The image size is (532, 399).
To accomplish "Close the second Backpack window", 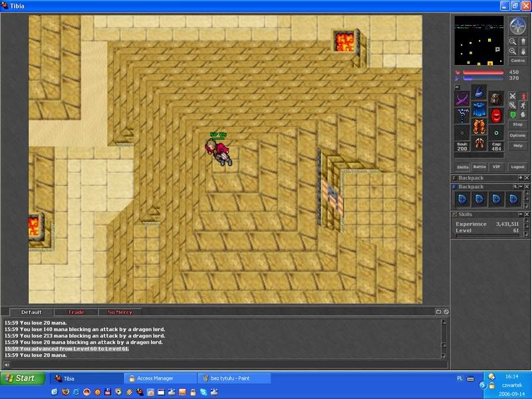I will click(x=527, y=187).
